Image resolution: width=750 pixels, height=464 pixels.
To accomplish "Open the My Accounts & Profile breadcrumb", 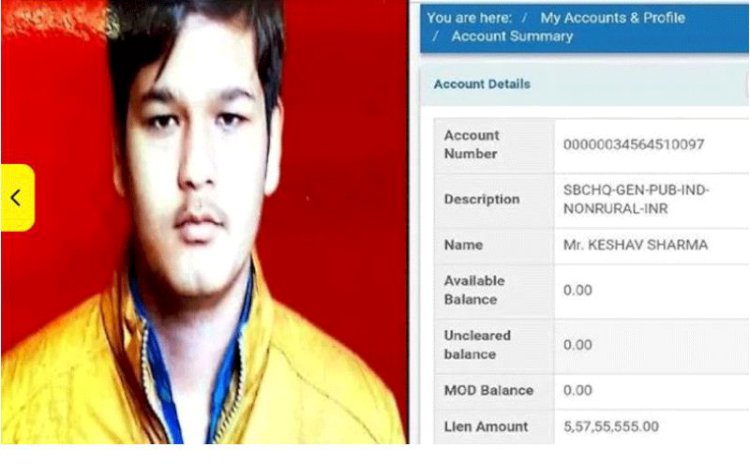I will 613,18.
